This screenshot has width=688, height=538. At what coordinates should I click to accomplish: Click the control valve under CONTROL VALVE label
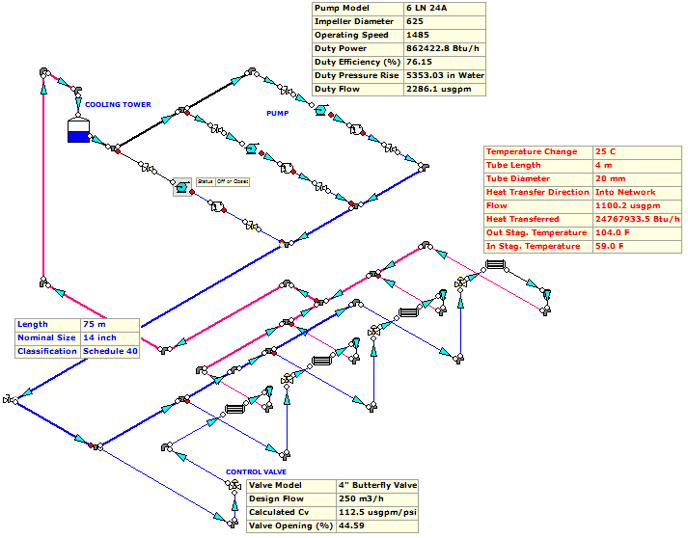(236, 485)
